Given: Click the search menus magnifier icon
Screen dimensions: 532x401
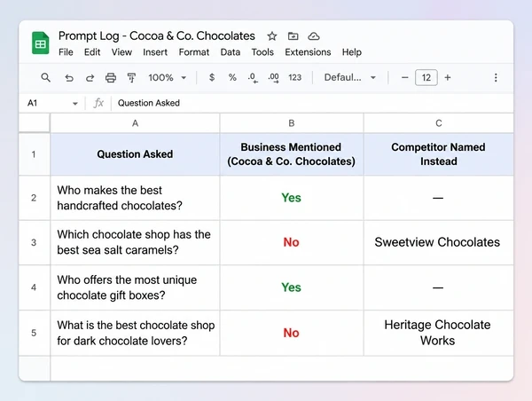Looking at the screenshot, I should [x=45, y=78].
